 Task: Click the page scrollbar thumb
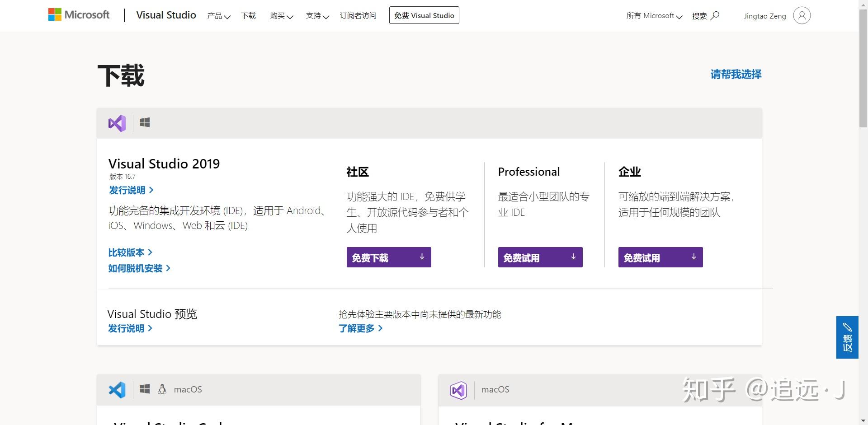point(863,68)
